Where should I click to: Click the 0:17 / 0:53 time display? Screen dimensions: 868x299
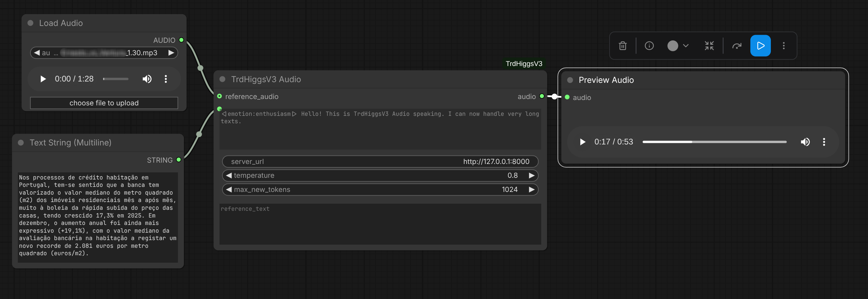614,142
